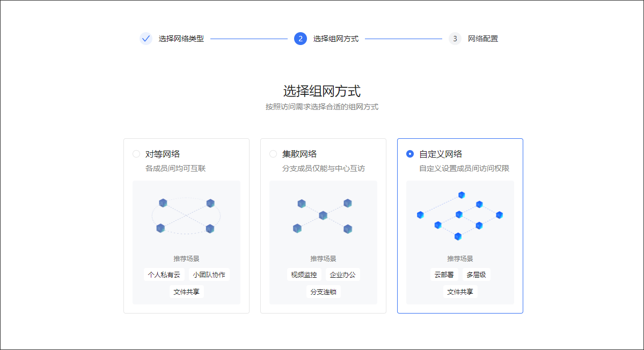
Task: Click the 多层级 scenario tag
Action: pos(476,275)
